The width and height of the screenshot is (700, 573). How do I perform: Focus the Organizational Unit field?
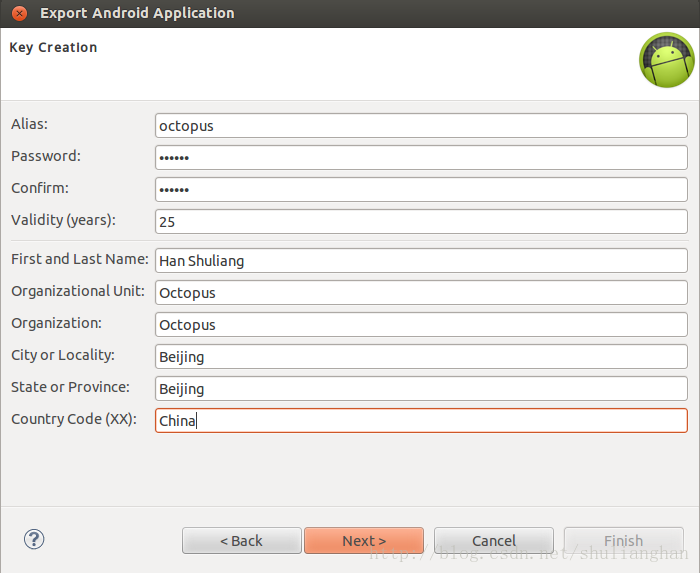click(421, 293)
